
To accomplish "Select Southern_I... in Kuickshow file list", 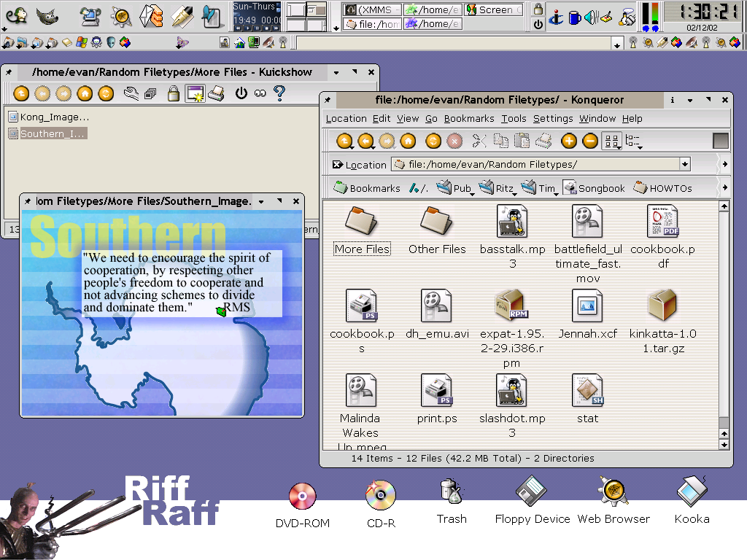I will click(x=47, y=133).
